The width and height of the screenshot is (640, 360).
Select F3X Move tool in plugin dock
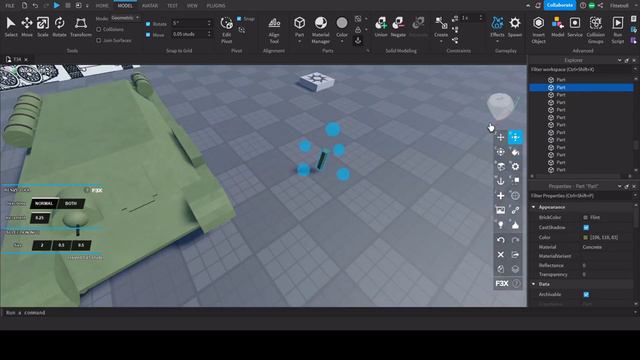pyautogui.click(x=500, y=138)
